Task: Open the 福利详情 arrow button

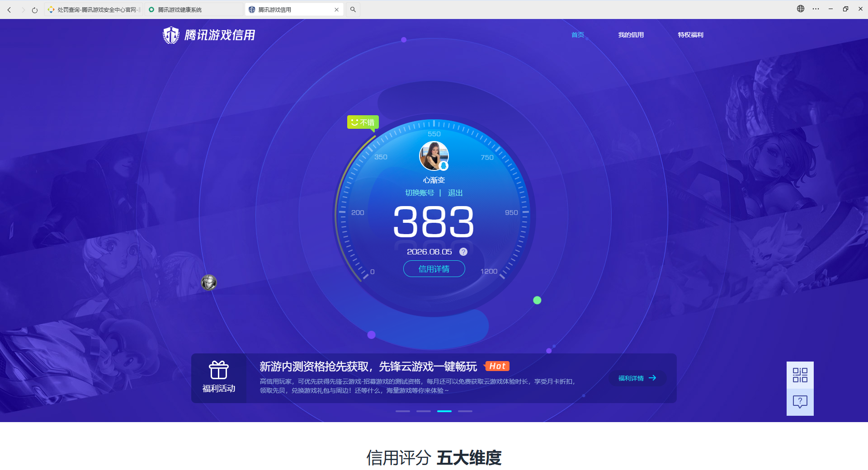Action: pyautogui.click(x=637, y=378)
